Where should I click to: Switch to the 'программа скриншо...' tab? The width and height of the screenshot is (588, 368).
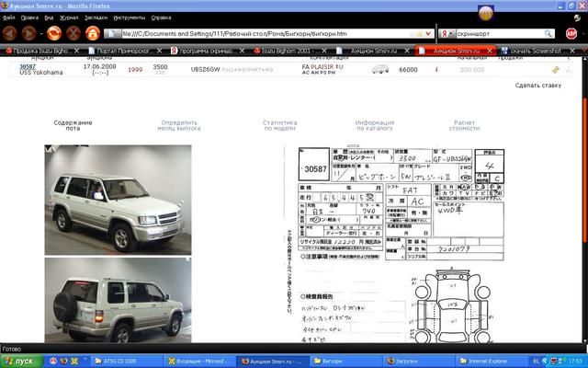click(206, 51)
